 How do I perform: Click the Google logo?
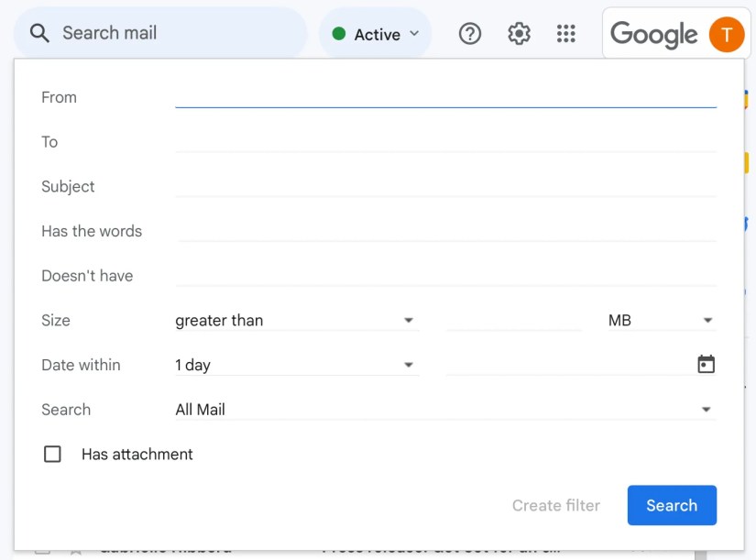click(653, 34)
